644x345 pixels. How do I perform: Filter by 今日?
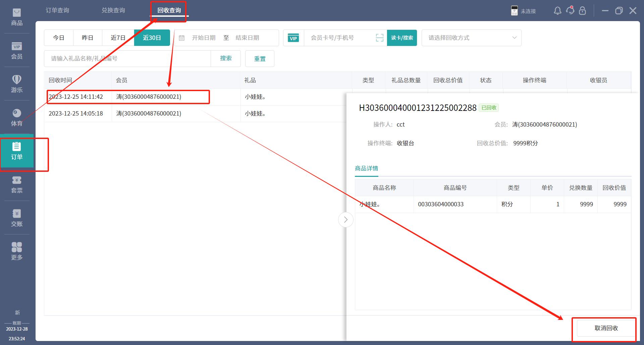pos(59,38)
